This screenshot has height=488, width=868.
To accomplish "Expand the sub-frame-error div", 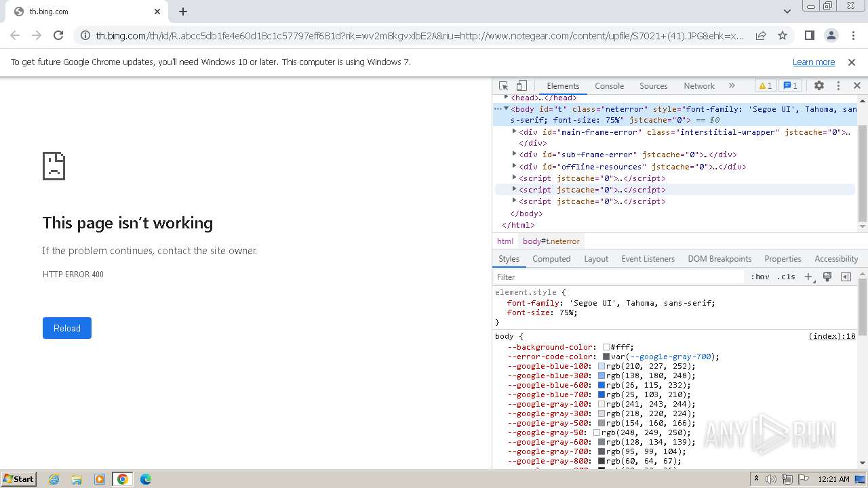I will click(514, 155).
